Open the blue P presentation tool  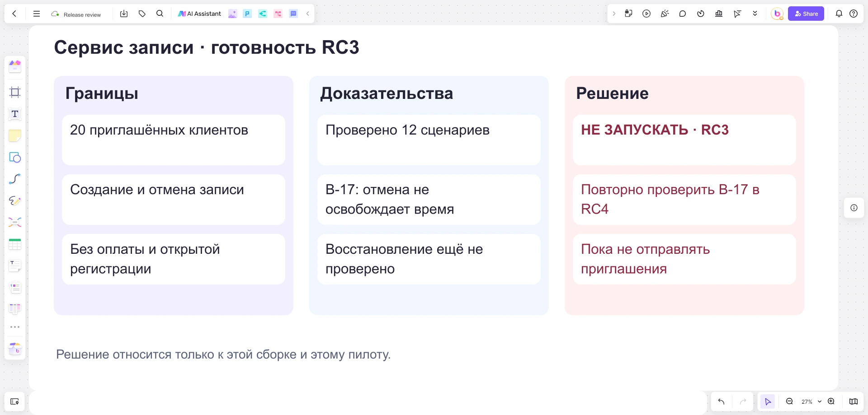(x=247, y=14)
